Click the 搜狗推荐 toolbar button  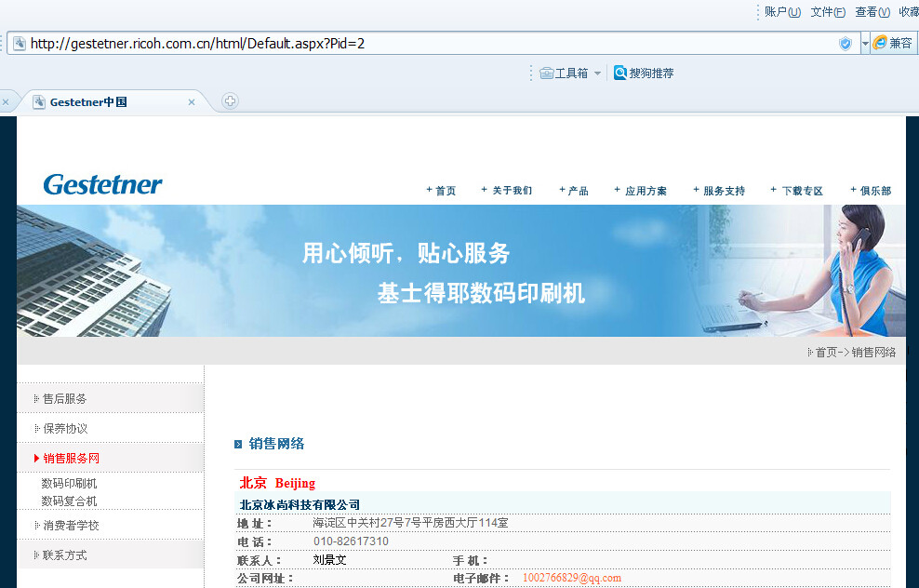644,73
